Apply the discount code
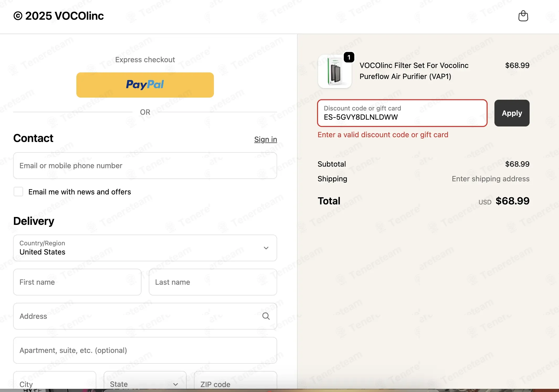The height and width of the screenshot is (392, 559). click(x=512, y=113)
